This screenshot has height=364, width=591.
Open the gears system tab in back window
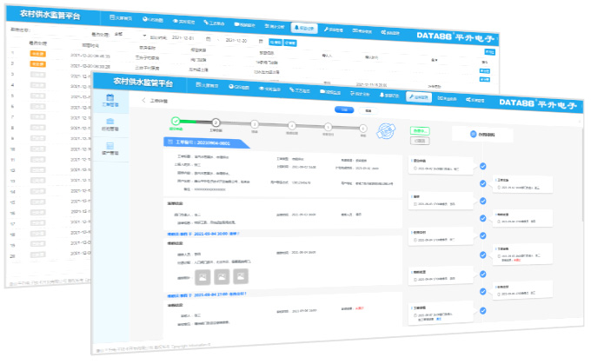click(x=390, y=33)
